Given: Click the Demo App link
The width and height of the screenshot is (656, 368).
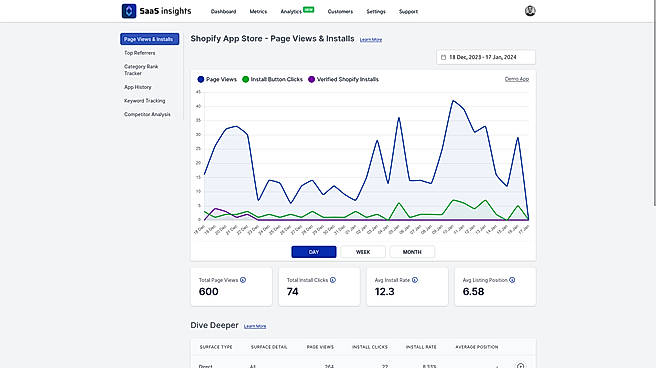Looking at the screenshot, I should (x=517, y=79).
